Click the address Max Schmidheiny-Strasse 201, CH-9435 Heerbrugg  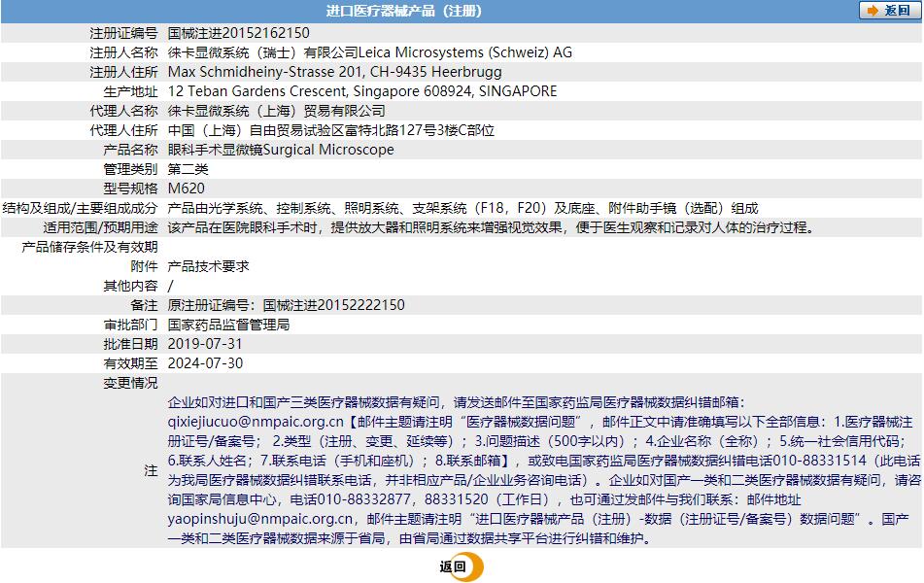[x=334, y=72]
